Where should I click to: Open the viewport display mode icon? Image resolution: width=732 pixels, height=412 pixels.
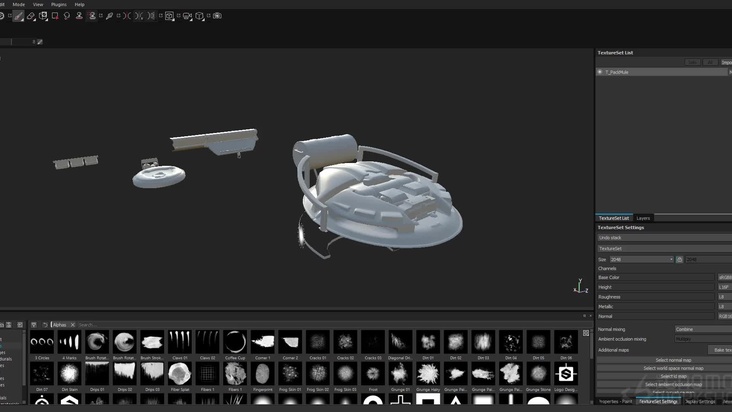[169, 16]
